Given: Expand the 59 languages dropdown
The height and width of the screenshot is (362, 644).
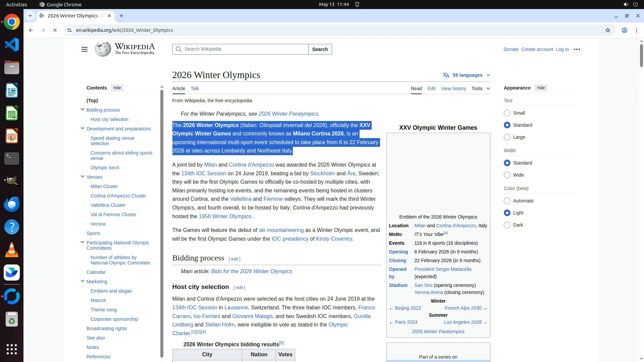Looking at the screenshot, I should tap(467, 75).
